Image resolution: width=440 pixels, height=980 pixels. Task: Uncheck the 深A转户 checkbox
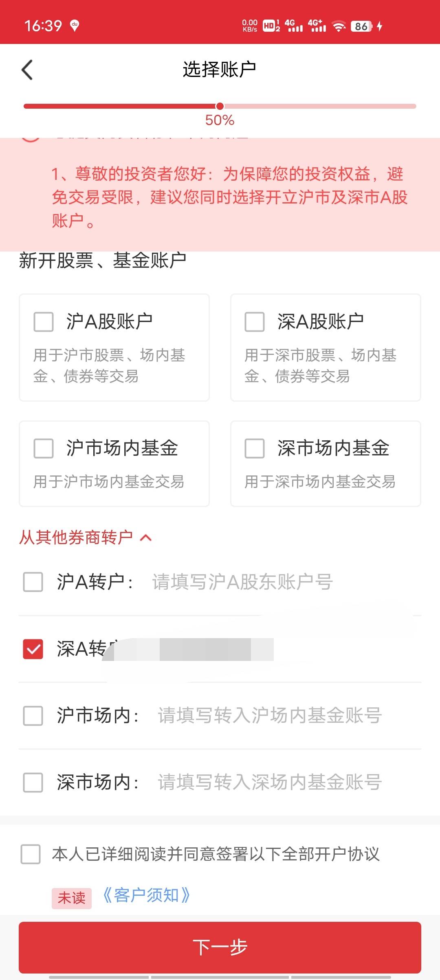(x=33, y=649)
